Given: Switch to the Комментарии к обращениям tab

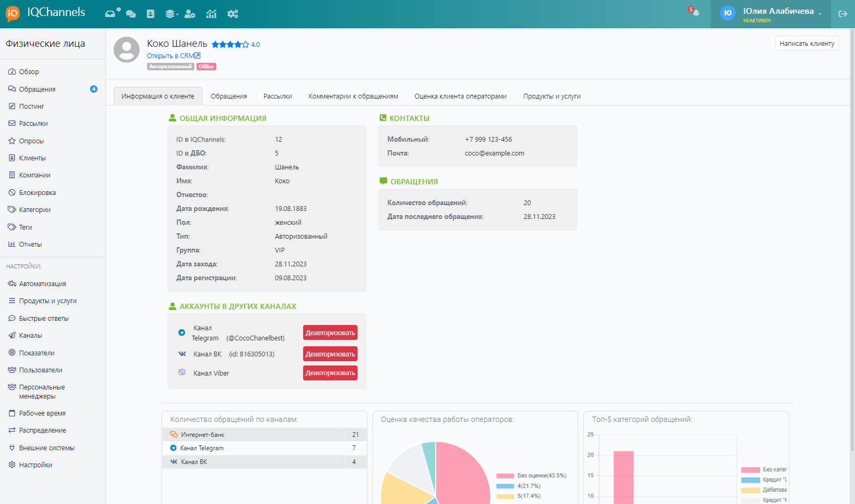Looking at the screenshot, I should (353, 96).
